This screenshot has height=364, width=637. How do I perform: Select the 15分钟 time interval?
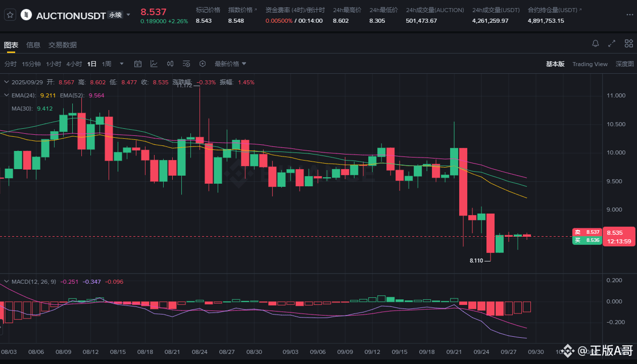click(x=31, y=64)
